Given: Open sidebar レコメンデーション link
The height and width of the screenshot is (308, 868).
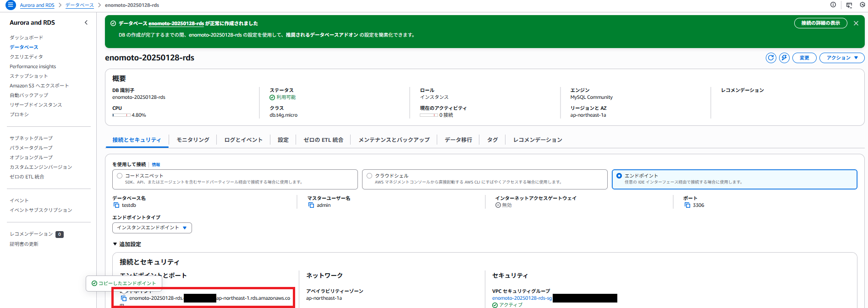Looking at the screenshot, I should pyautogui.click(x=31, y=234).
